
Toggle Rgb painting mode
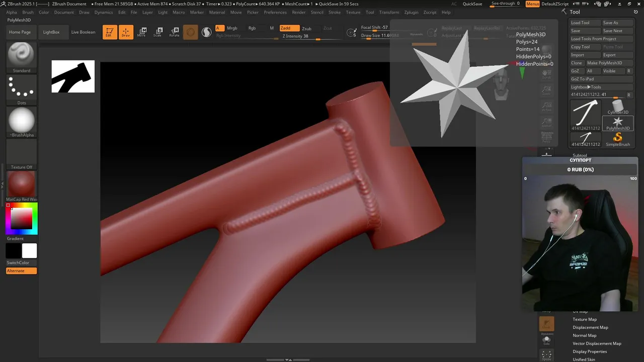[x=252, y=28]
